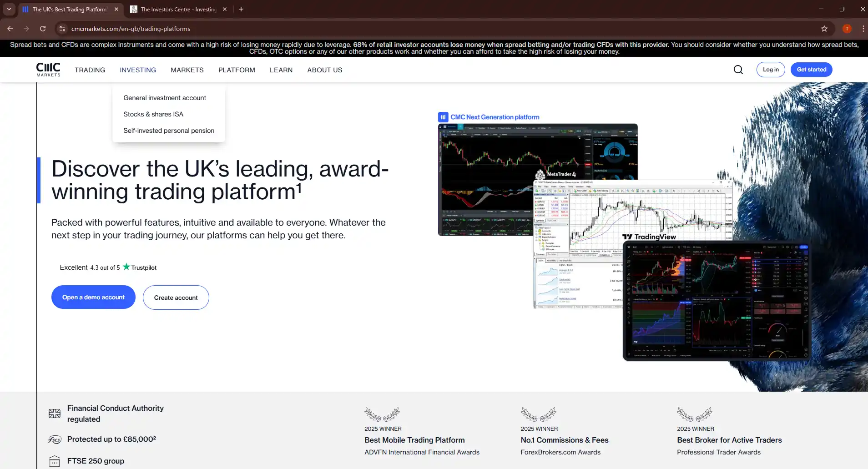Image resolution: width=868 pixels, height=469 pixels.
Task: Click the Excellent 4.3 out of 5 rating
Action: pyautogui.click(x=90, y=267)
